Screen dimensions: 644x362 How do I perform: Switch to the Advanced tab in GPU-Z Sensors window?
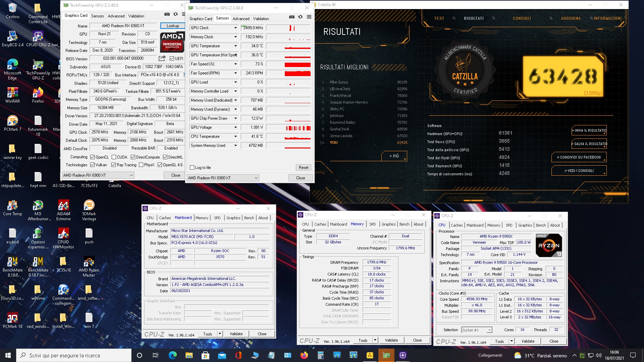[x=241, y=19]
